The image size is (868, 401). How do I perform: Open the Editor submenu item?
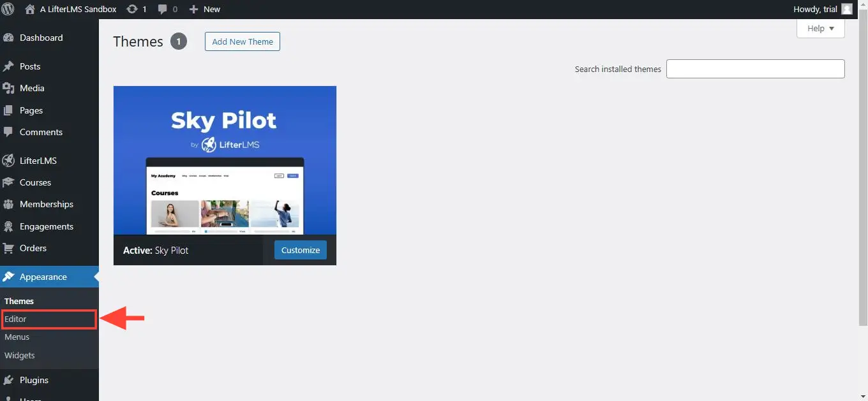(49, 319)
